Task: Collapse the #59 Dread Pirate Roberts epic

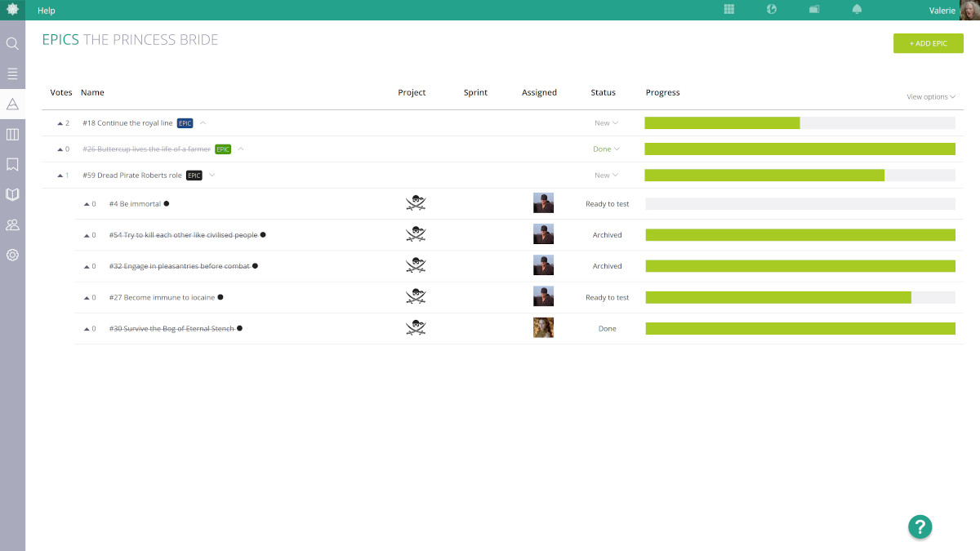Action: pyautogui.click(x=212, y=176)
